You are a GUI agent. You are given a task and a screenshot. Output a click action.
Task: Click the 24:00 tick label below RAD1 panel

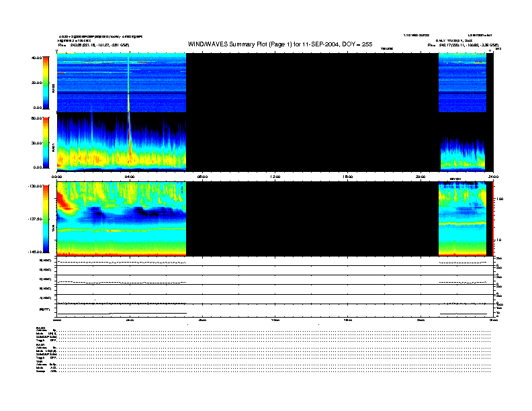pyautogui.click(x=494, y=177)
